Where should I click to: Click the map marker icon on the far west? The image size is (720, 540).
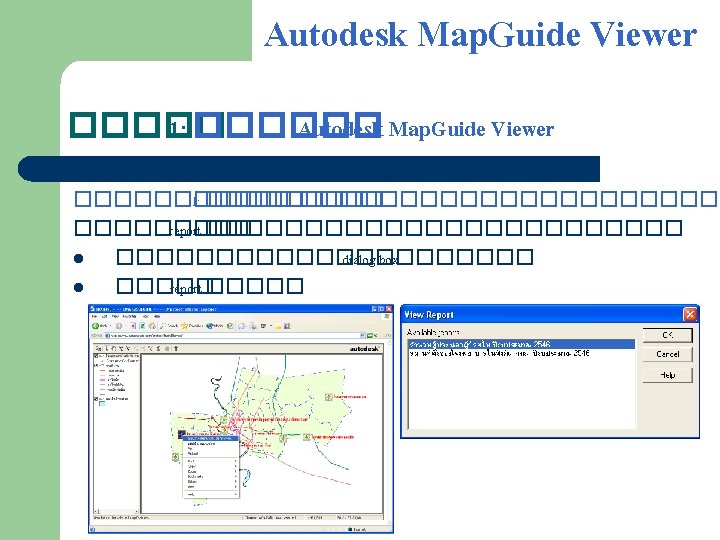pyautogui.click(x=176, y=457)
